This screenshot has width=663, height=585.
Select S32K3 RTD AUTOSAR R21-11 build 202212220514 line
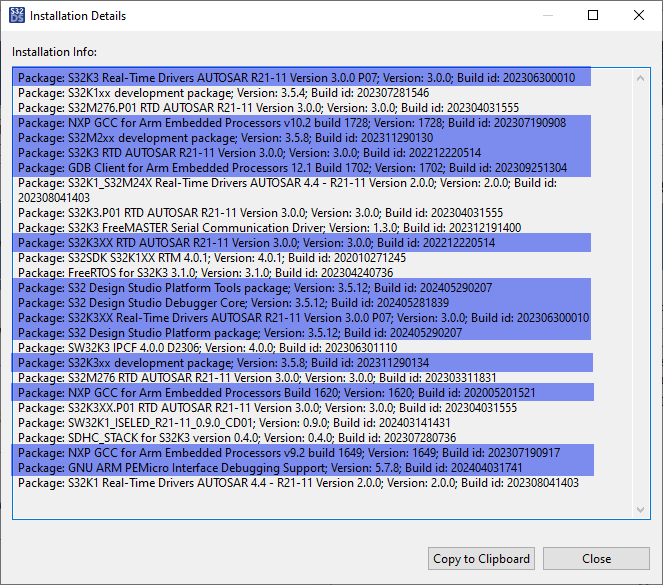coord(249,153)
